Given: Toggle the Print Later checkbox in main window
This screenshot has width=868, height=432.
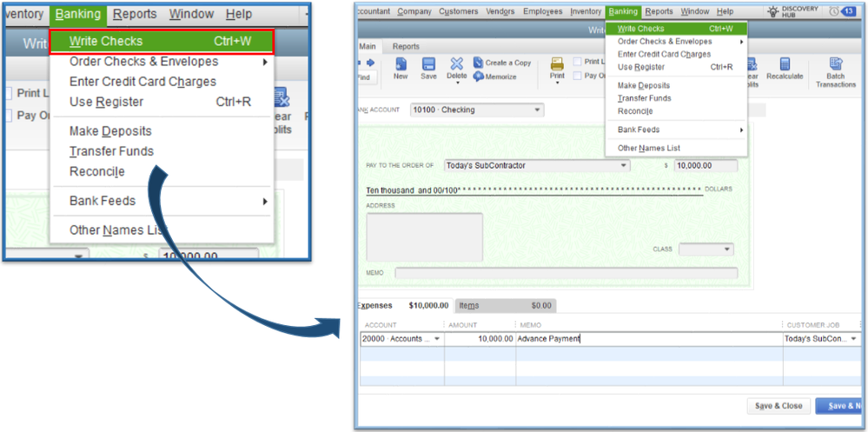Looking at the screenshot, I should pos(577,62).
